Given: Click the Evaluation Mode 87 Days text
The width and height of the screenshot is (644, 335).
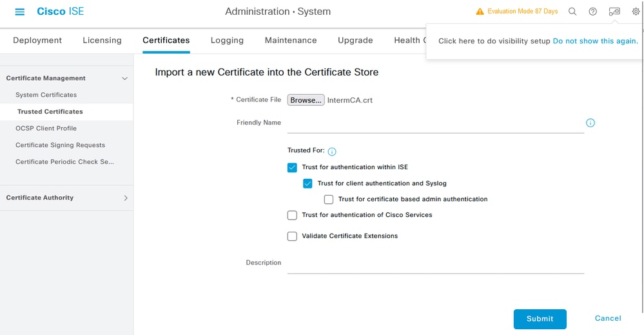Looking at the screenshot, I should click(x=522, y=12).
